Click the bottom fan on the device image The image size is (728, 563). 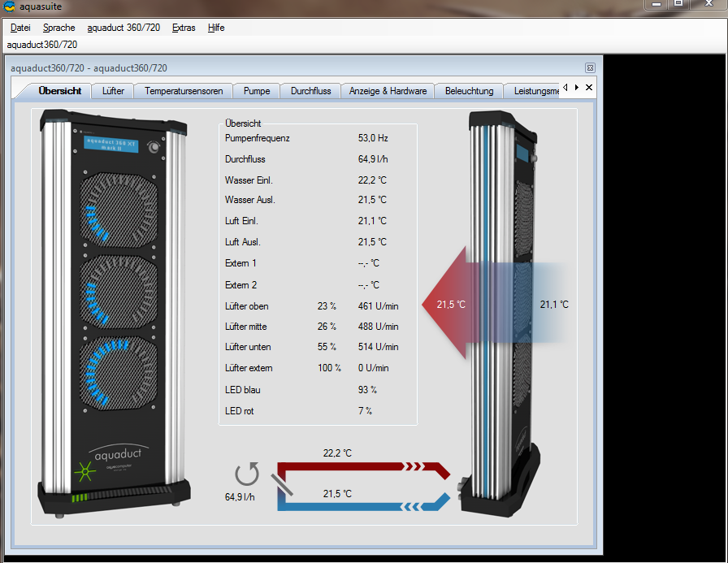coord(119,374)
